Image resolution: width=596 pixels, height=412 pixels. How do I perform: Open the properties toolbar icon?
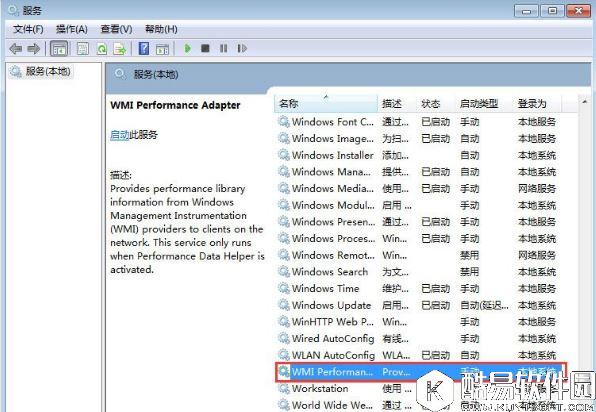tap(83, 49)
